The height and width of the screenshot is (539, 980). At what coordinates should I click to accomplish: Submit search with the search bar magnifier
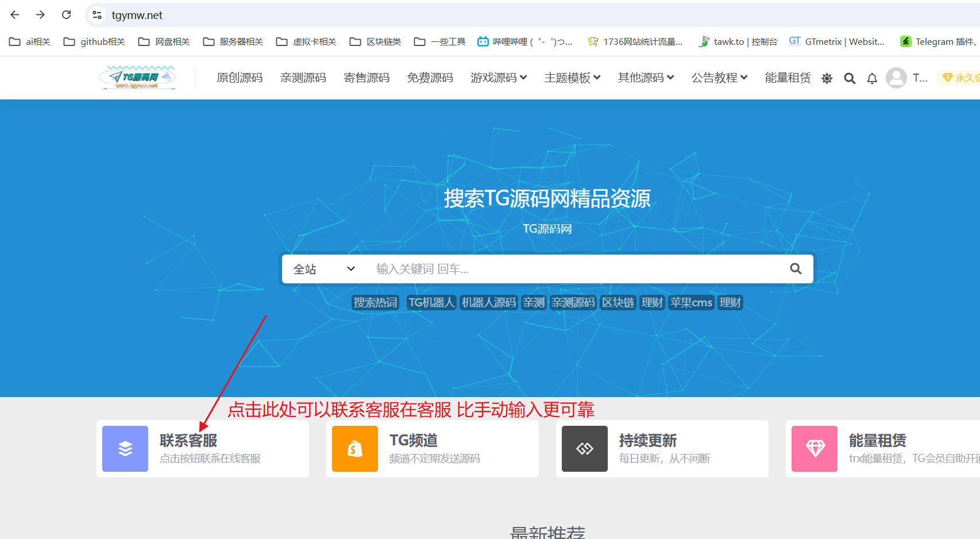796,269
